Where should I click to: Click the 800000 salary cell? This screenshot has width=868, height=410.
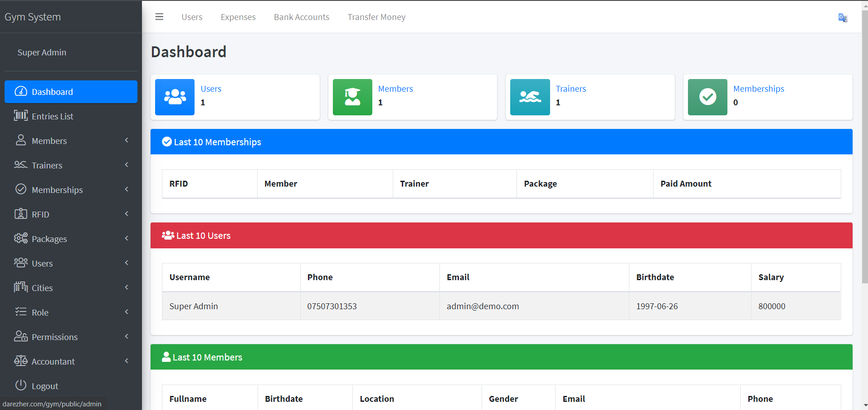[796, 306]
